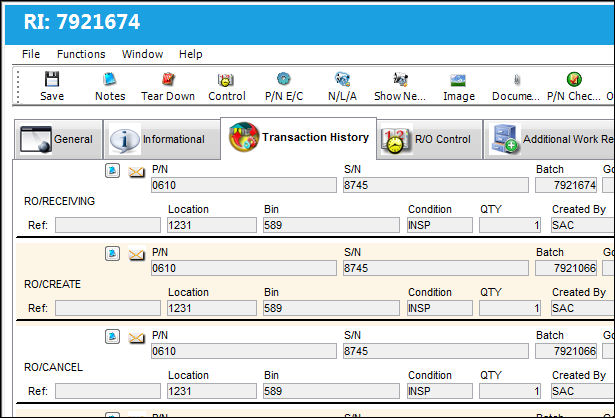Click the note icon in RO/CREATE row
The height and width of the screenshot is (418, 615).
(x=112, y=253)
